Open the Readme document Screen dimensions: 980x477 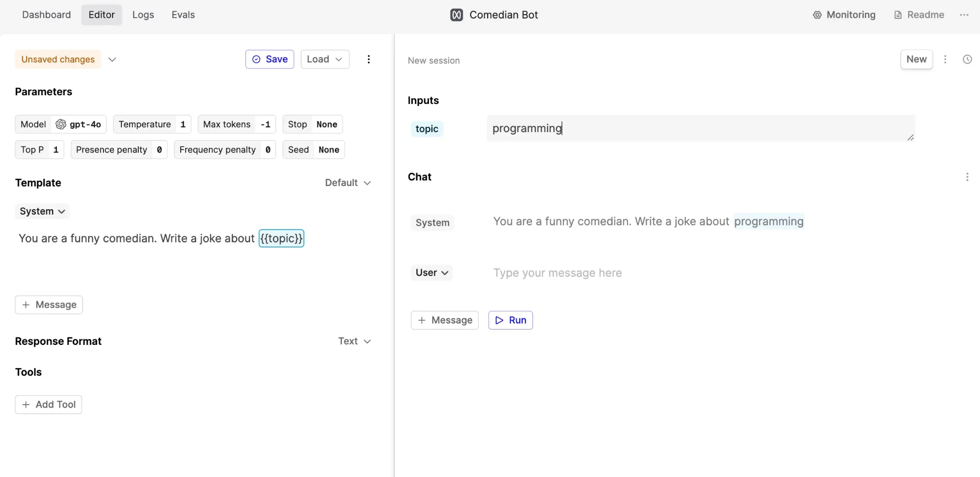click(x=919, y=15)
